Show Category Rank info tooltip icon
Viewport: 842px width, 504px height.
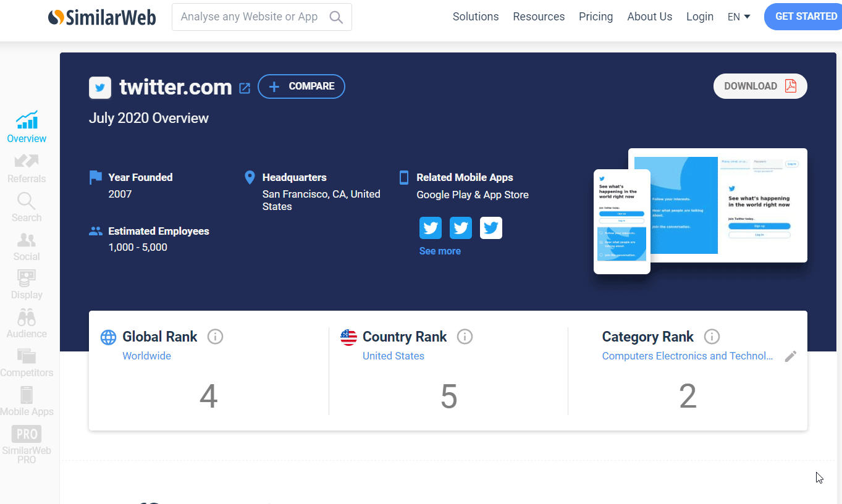pyautogui.click(x=712, y=337)
